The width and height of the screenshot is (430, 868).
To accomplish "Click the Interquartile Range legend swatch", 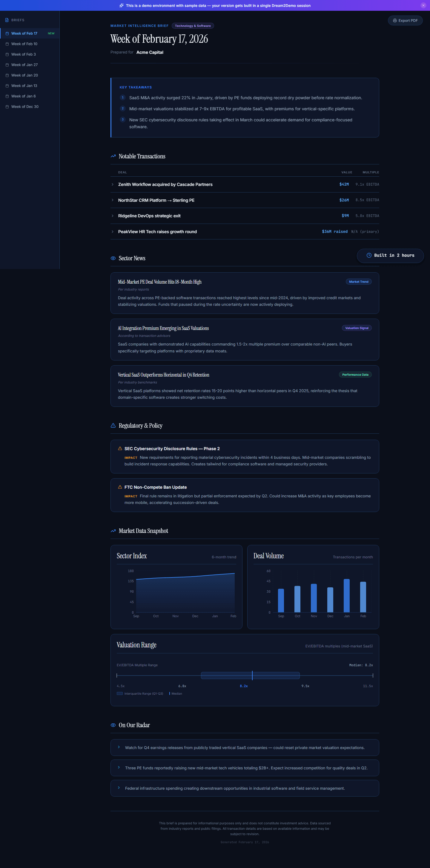I will click(x=119, y=693).
